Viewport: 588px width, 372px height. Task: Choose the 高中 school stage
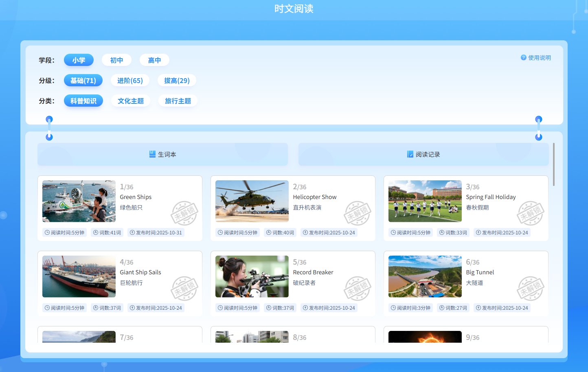coord(154,60)
